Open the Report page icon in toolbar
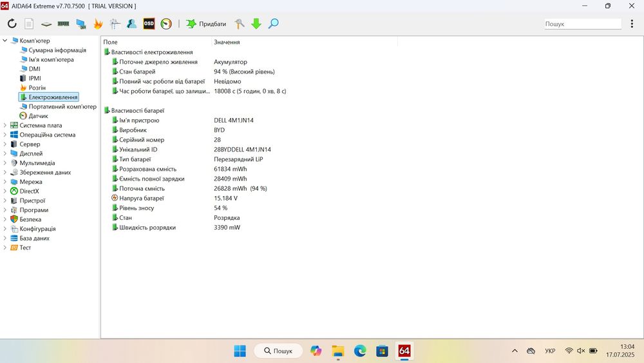Image resolution: width=644 pixels, height=363 pixels. click(29, 24)
